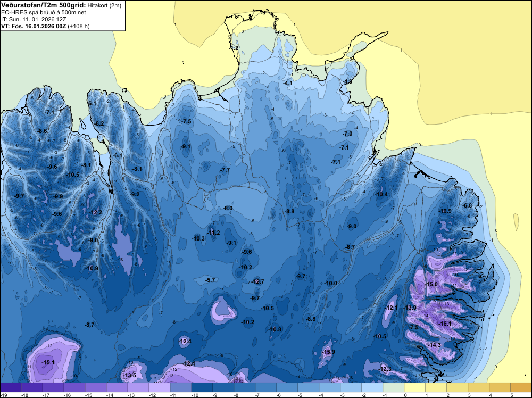The height and width of the screenshot is (398, 532).
Task: Click the -12.1 temperature value
Action: [391, 308]
